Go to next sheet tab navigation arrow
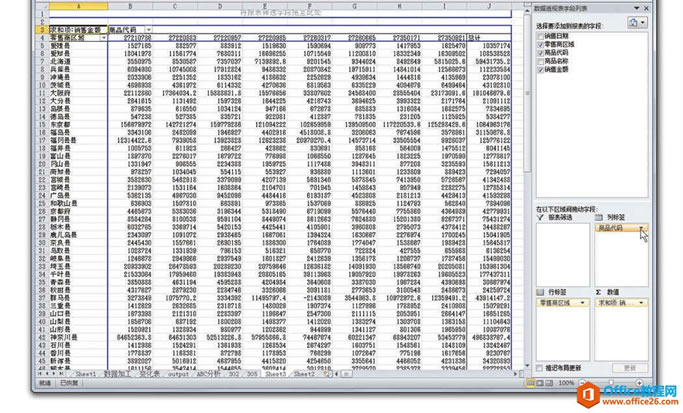This screenshot has width=683, height=413. pos(54,374)
